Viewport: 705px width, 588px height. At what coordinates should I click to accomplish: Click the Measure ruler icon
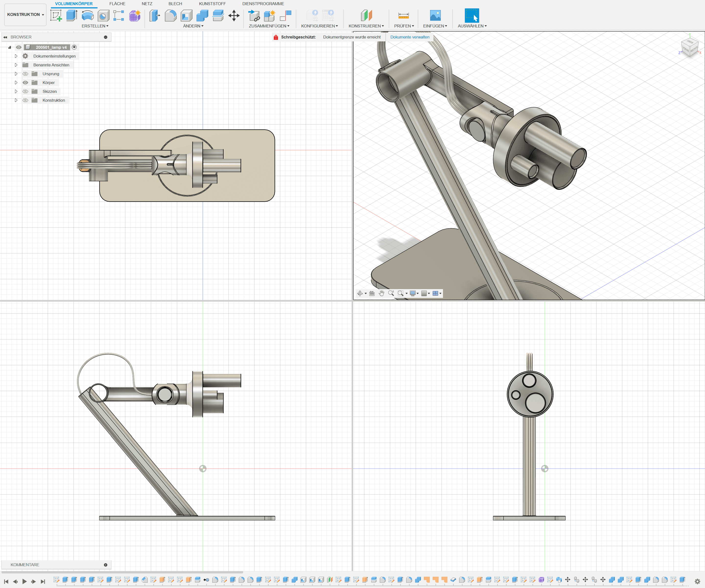[403, 15]
